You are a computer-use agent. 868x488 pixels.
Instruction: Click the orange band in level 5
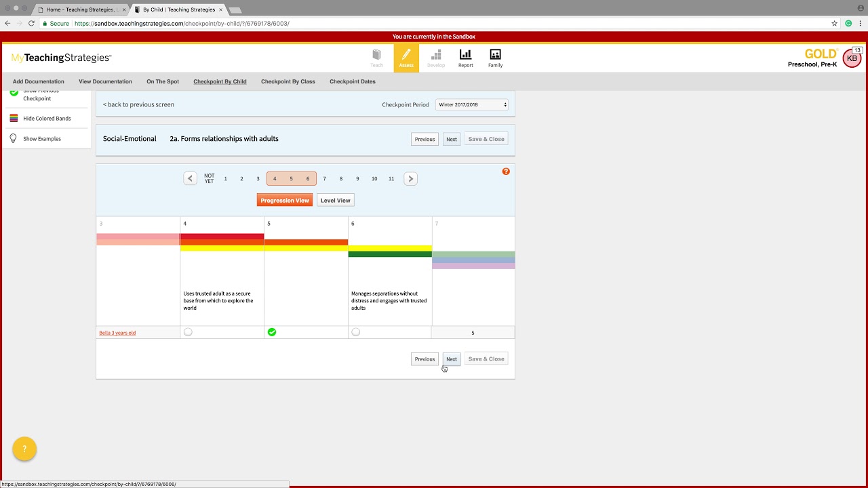pyautogui.click(x=306, y=242)
